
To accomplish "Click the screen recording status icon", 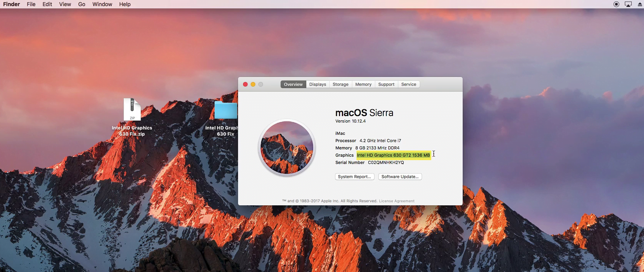I will click(616, 4).
